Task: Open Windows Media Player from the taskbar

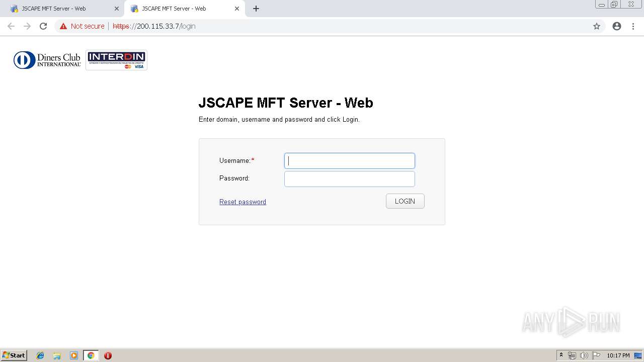Action: (x=74, y=355)
